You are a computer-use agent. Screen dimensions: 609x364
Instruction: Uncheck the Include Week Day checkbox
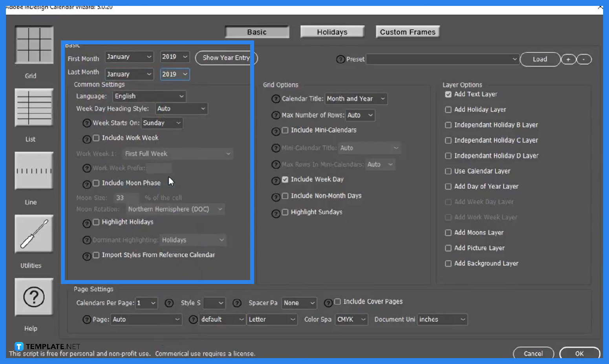click(285, 179)
